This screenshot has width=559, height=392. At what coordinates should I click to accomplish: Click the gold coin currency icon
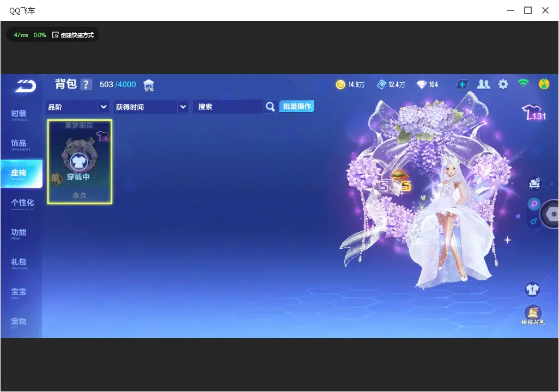[341, 84]
